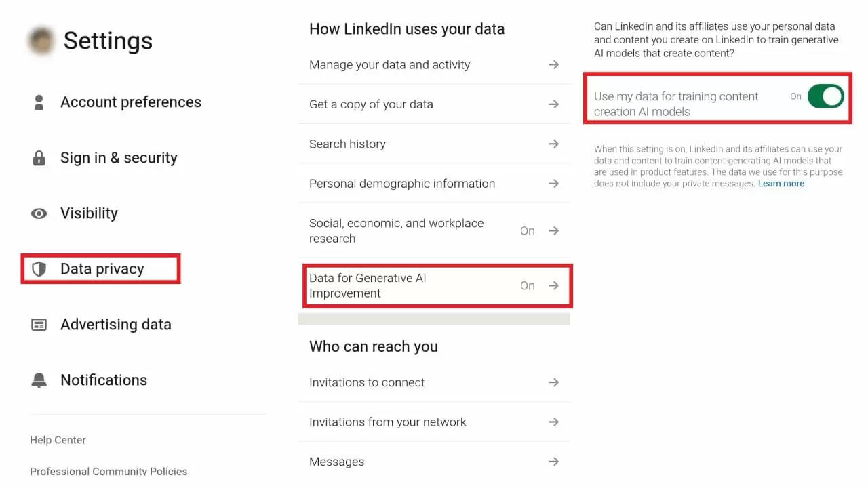Expand Data for Generative AI Improvement
Viewport: 868px width, 488px height.
tap(434, 285)
